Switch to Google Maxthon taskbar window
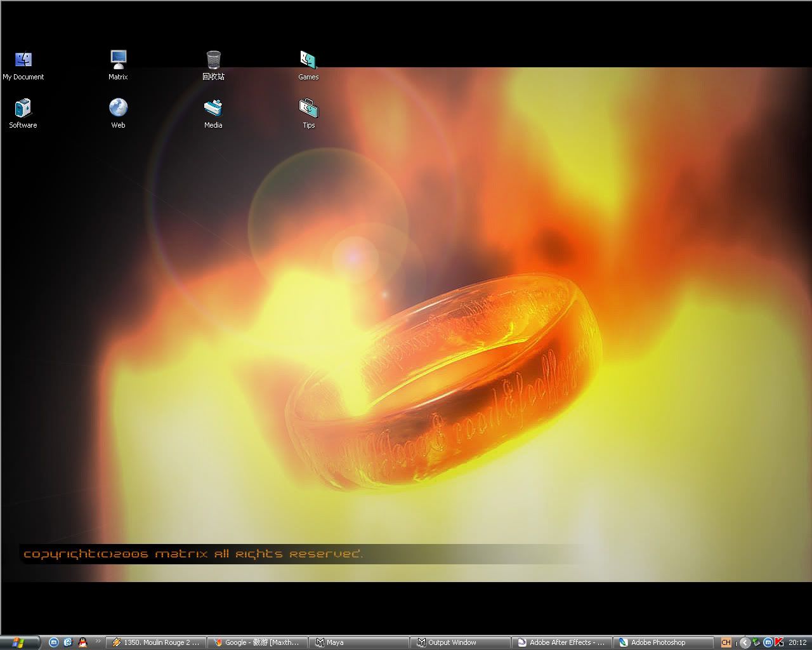Viewport: 812px width, 650px height. coord(257,642)
